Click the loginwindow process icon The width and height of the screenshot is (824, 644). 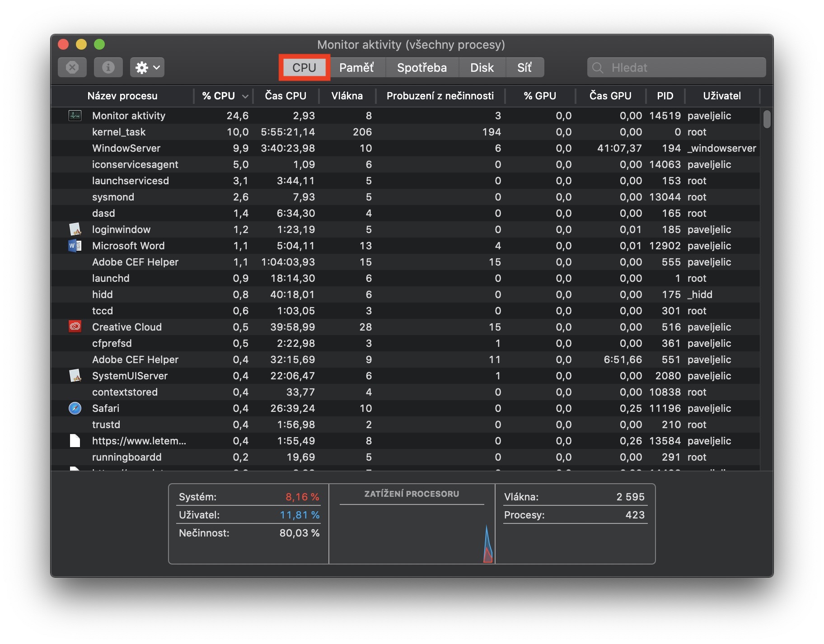point(75,229)
